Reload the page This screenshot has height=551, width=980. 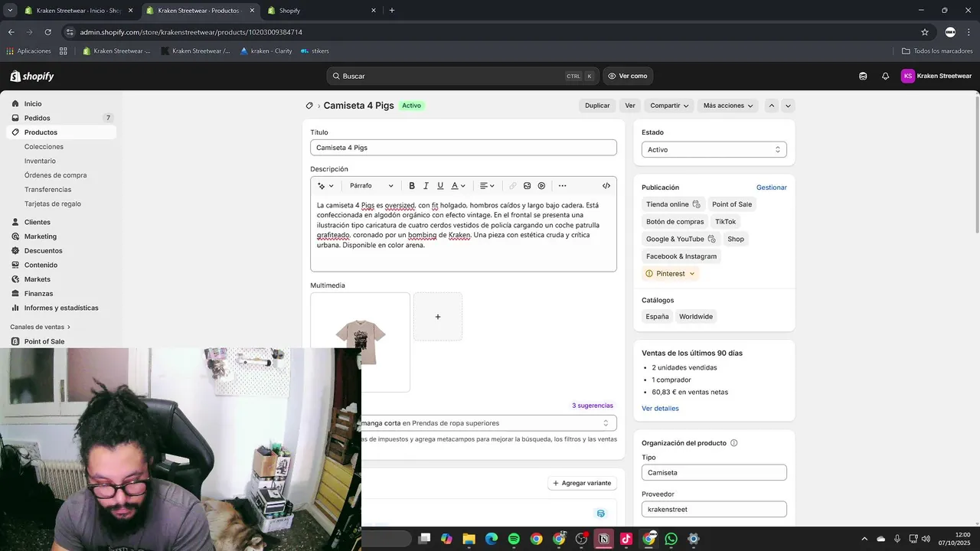click(47, 32)
